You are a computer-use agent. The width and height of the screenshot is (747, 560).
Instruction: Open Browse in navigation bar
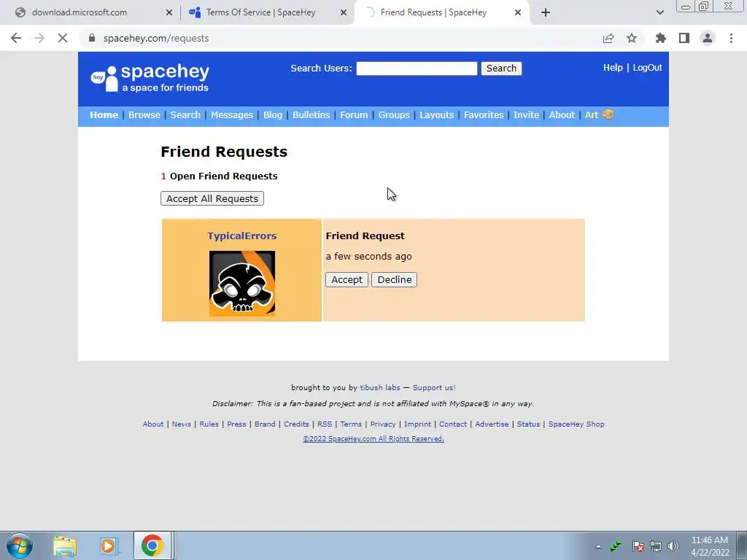[x=144, y=114]
